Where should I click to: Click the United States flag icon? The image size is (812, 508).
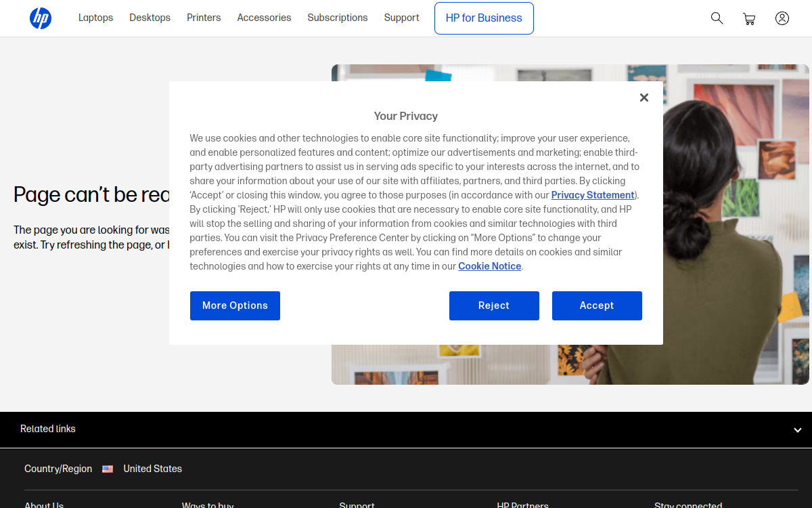[x=108, y=469]
